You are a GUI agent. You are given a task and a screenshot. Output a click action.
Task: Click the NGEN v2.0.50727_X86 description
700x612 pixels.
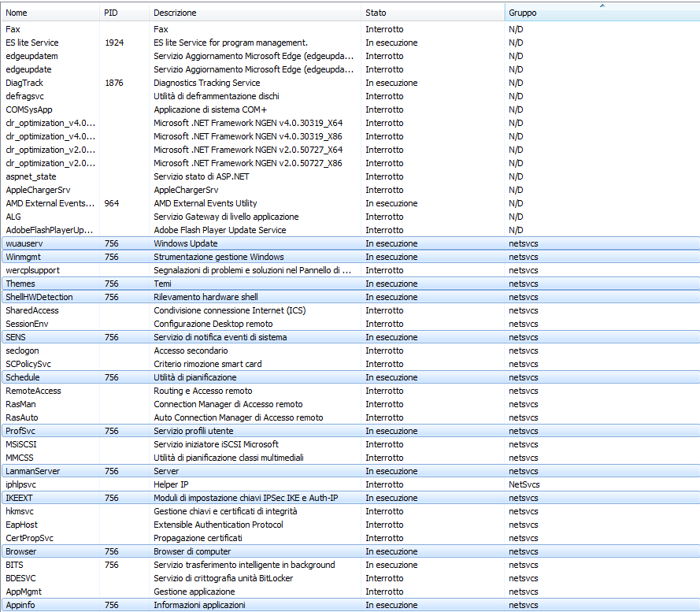(x=248, y=164)
